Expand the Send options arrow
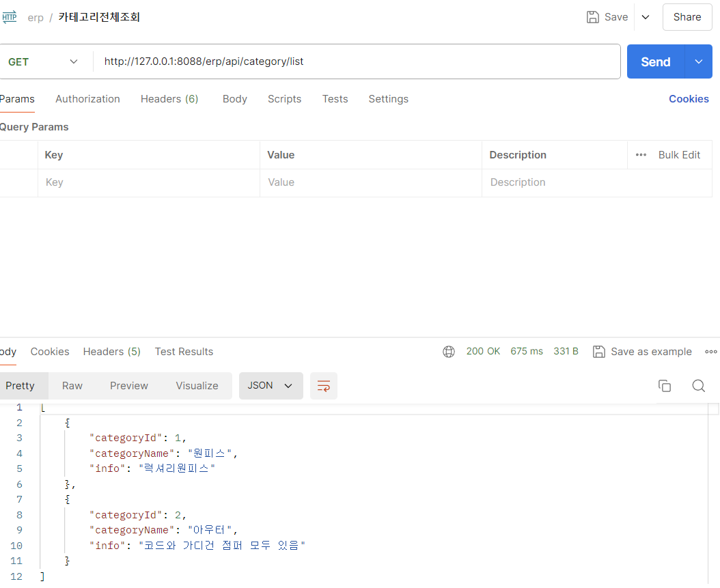This screenshot has width=720, height=588. (x=698, y=61)
